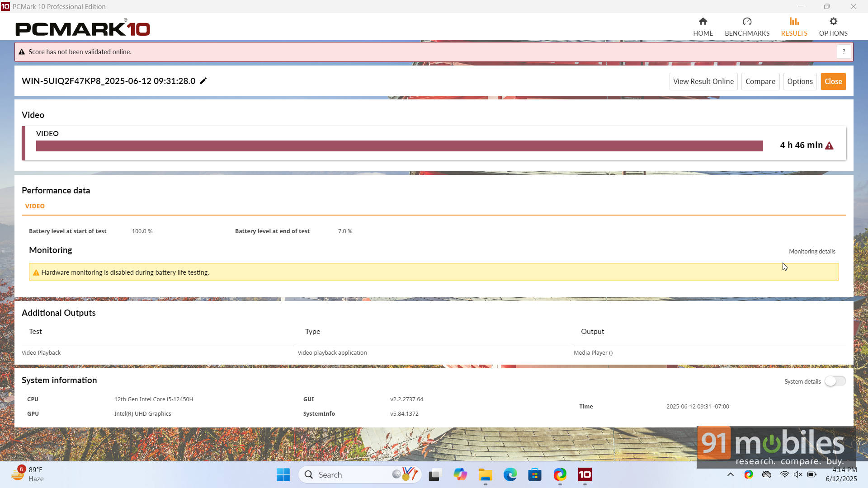
Task: Click Time value '2025-06-12 09:31 -07:00'
Action: click(x=698, y=407)
